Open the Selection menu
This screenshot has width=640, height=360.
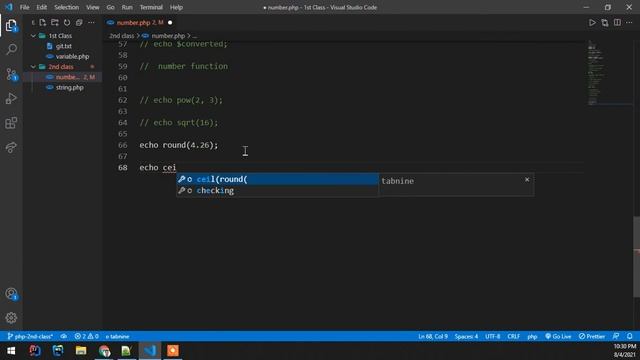click(66, 7)
